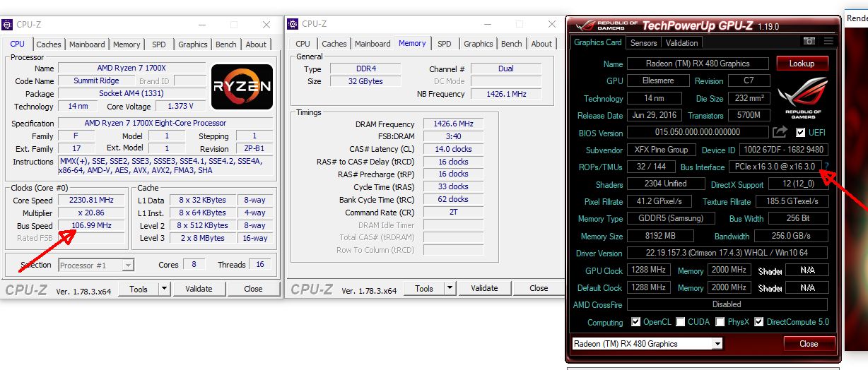The width and height of the screenshot is (868, 370).
Task: Click the CPU-Z icon in Memory window title bar
Action: (x=292, y=24)
